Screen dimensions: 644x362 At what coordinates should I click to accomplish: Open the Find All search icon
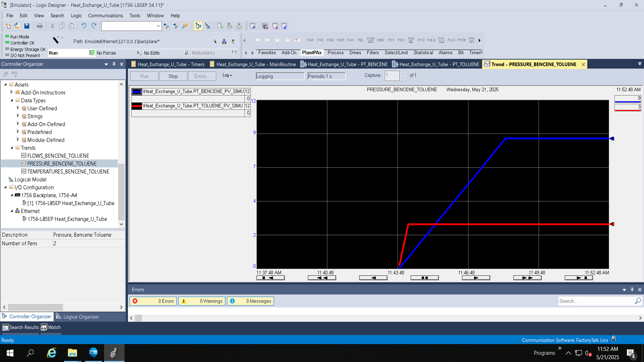tap(185, 26)
